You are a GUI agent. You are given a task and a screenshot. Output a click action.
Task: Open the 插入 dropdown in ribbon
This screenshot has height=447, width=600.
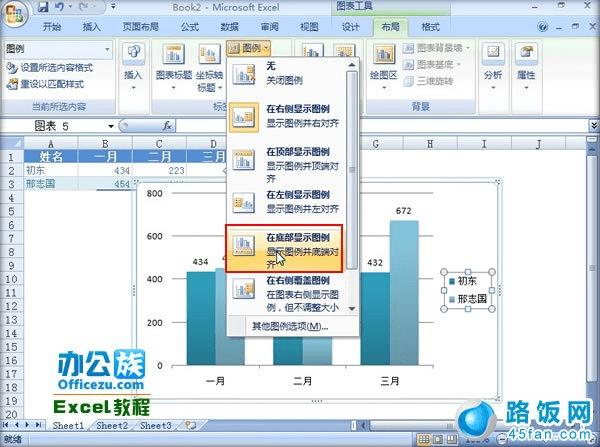coord(133,68)
